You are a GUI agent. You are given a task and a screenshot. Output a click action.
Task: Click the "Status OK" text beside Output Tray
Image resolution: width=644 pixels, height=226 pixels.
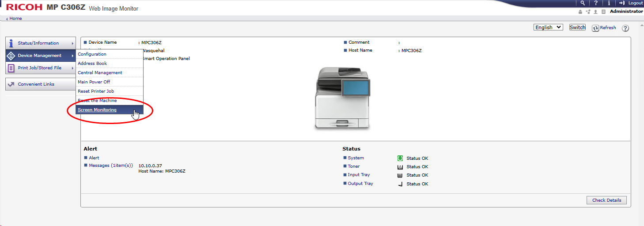[417, 184]
